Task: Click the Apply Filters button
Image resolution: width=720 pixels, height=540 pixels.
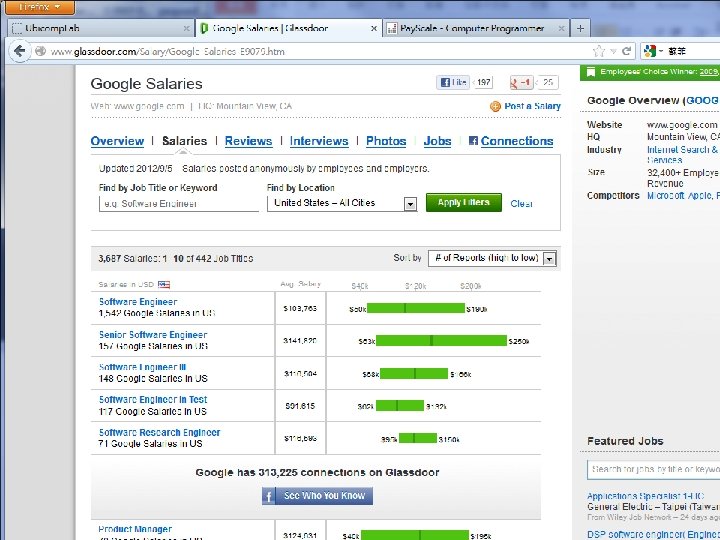Action: tap(463, 202)
